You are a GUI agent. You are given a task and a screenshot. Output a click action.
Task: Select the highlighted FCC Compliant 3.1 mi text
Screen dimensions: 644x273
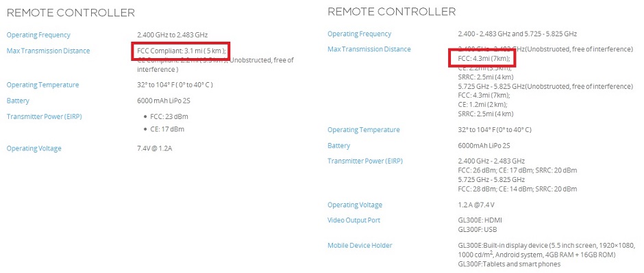(181, 51)
